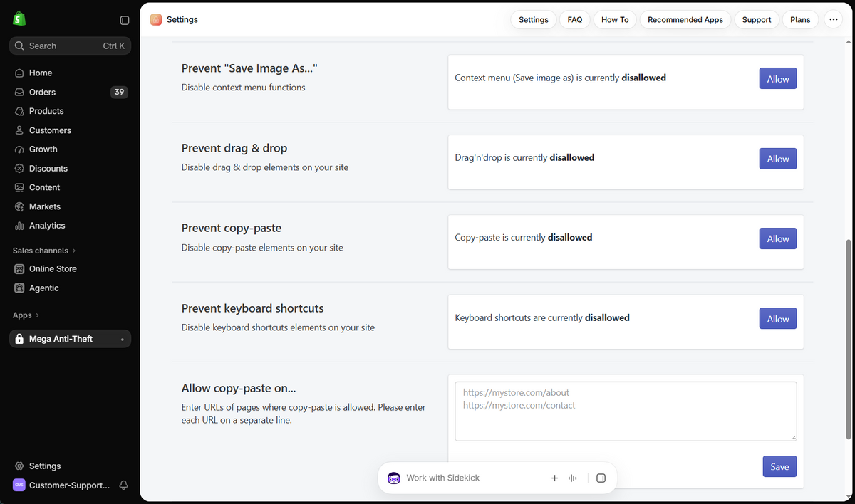Open the How To tab
This screenshot has width=855, height=504.
(x=615, y=20)
